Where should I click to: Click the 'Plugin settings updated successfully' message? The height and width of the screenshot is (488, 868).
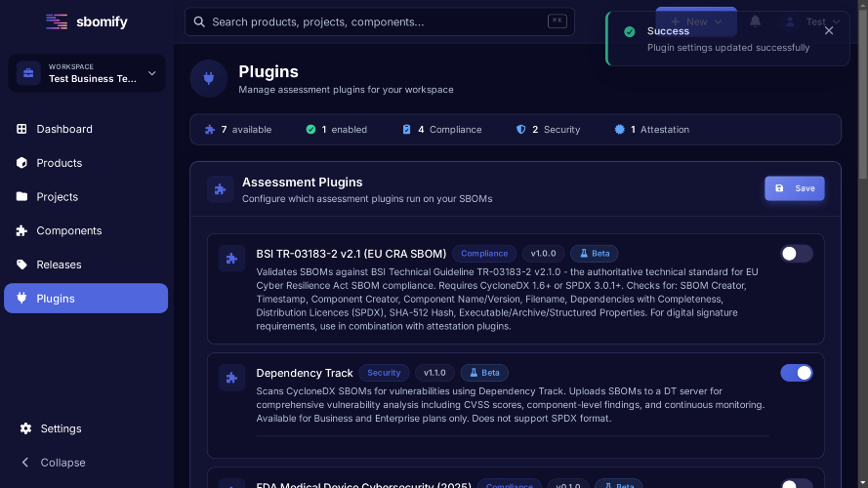pyautogui.click(x=728, y=48)
